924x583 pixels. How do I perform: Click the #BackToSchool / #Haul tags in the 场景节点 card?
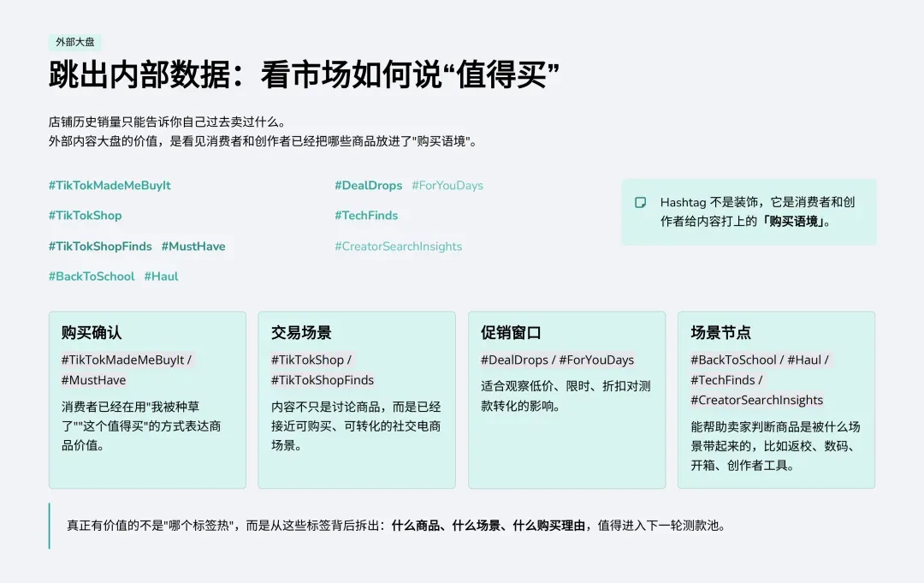pyautogui.click(x=761, y=379)
